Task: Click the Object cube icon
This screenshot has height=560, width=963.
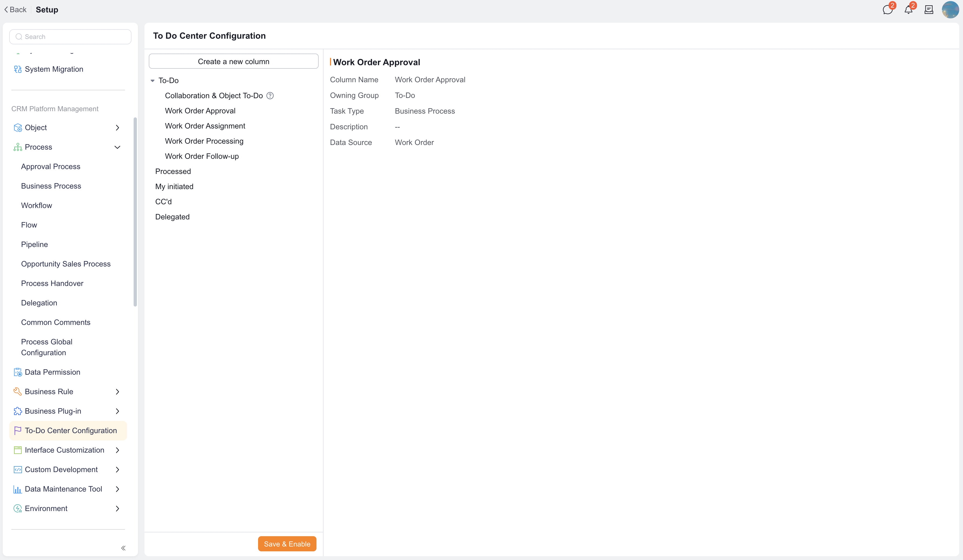Action: 18,128
